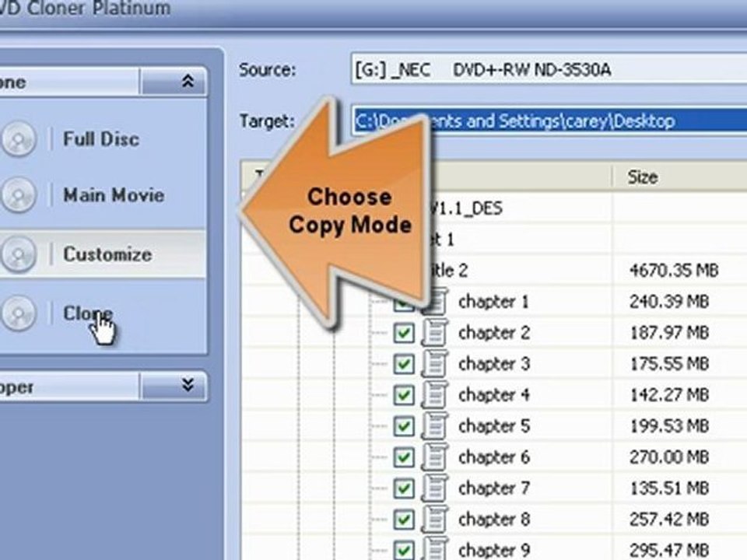Select the Main Movie copy mode
This screenshot has width=747, height=560.
(114, 195)
